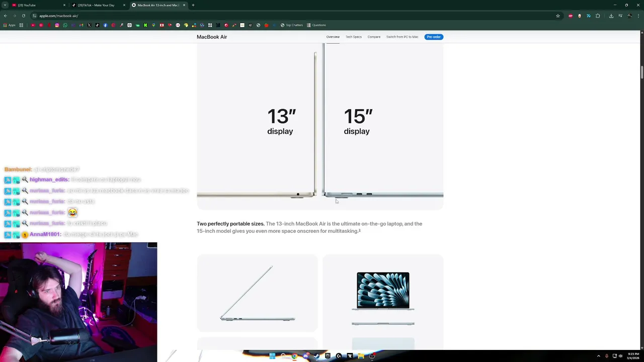Click the 15" display graphic
Screen dimensions: 644x362
point(357,122)
